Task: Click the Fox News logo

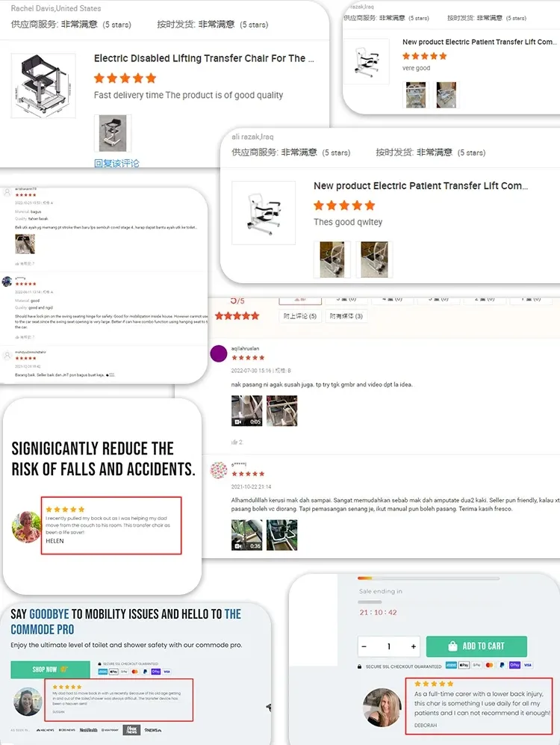Action: 131,730
